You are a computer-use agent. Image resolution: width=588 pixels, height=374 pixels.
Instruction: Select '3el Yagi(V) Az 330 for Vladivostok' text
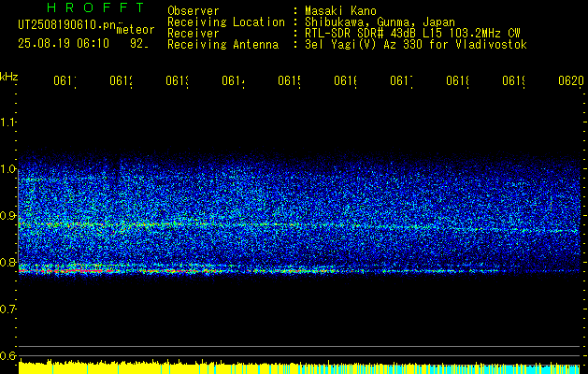(416, 45)
